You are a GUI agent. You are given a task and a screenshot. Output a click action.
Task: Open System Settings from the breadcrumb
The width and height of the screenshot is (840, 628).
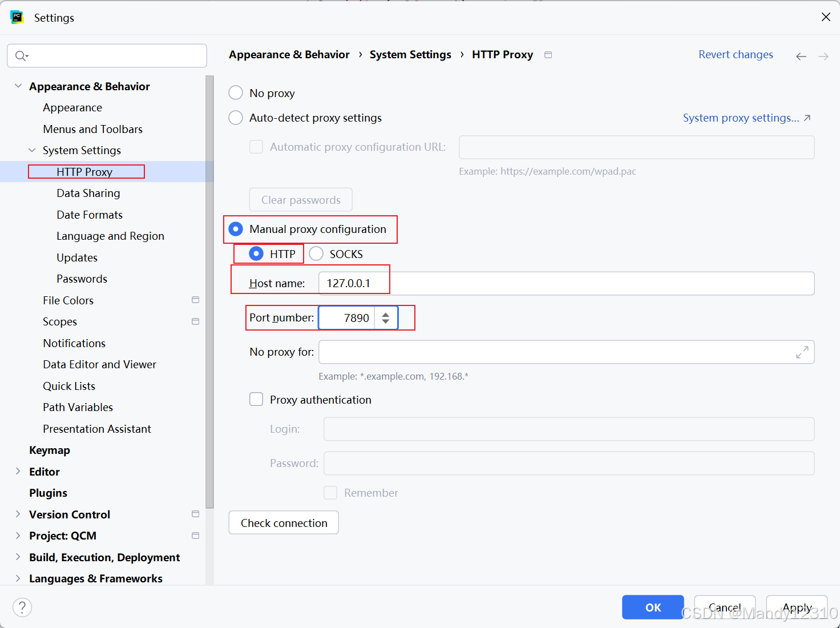tap(410, 54)
